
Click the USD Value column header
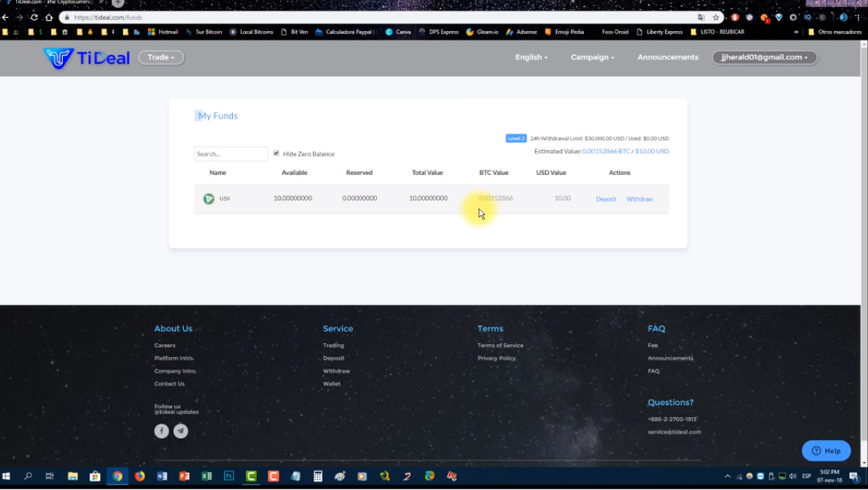[x=551, y=173]
